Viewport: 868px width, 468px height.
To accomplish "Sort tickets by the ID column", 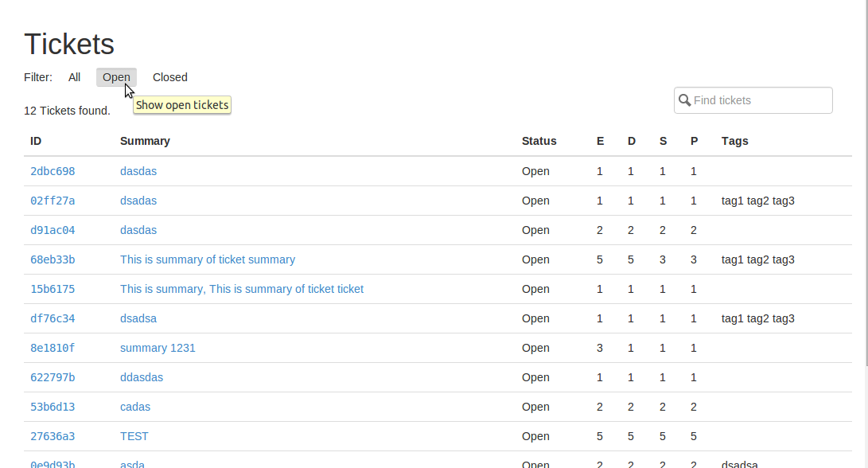I will tap(35, 141).
